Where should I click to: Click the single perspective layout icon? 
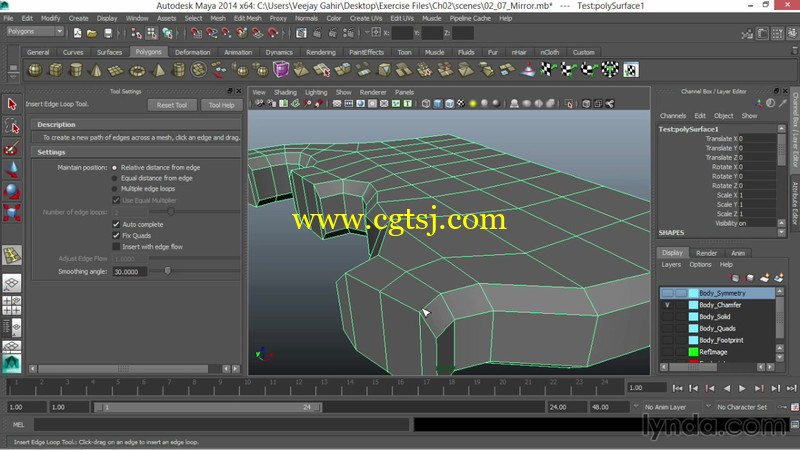point(12,283)
